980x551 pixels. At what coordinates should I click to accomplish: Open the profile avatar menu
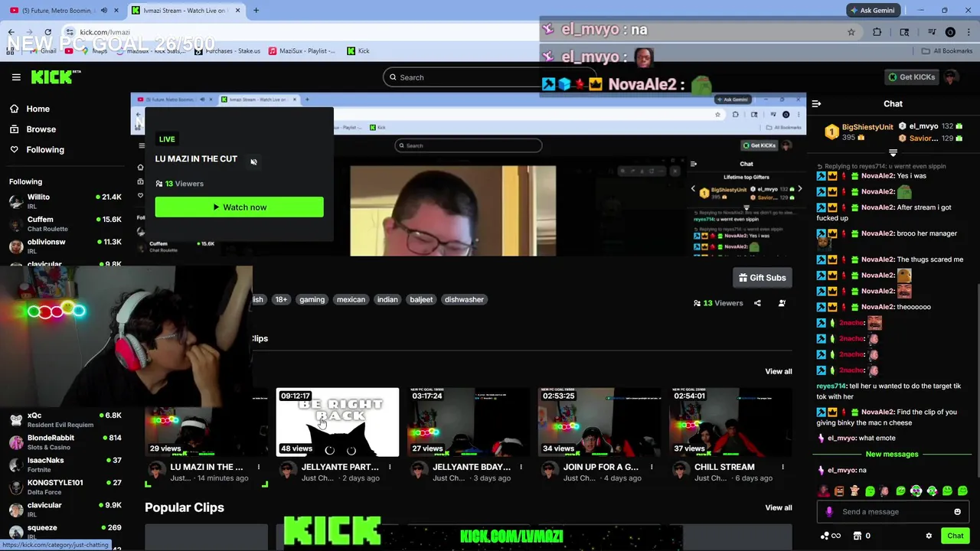[x=951, y=77]
